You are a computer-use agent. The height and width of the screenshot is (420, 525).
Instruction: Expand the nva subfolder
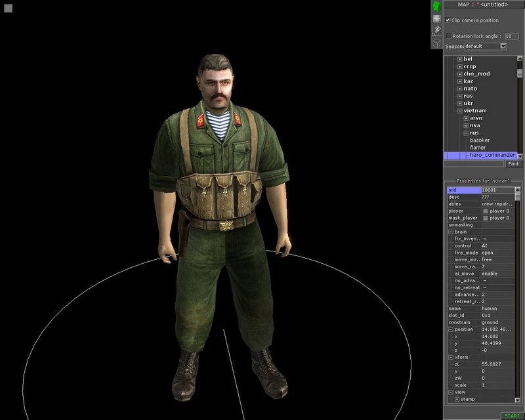click(466, 125)
